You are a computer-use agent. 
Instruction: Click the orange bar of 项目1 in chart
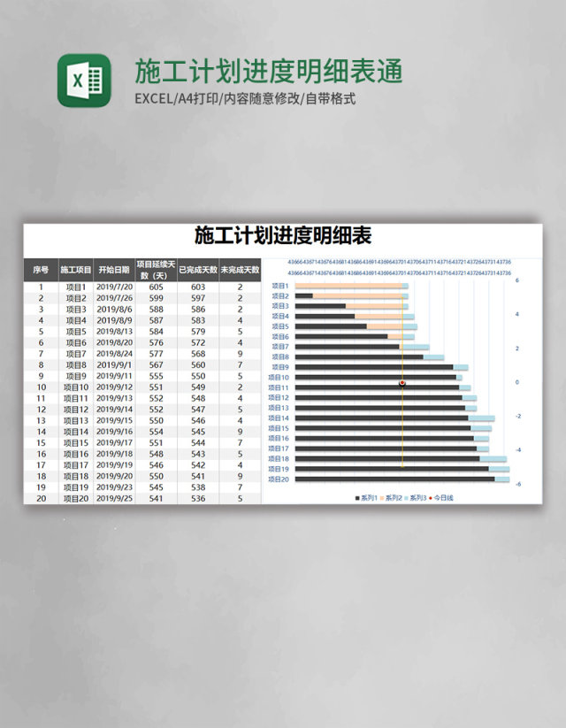pyautogui.click(x=348, y=286)
